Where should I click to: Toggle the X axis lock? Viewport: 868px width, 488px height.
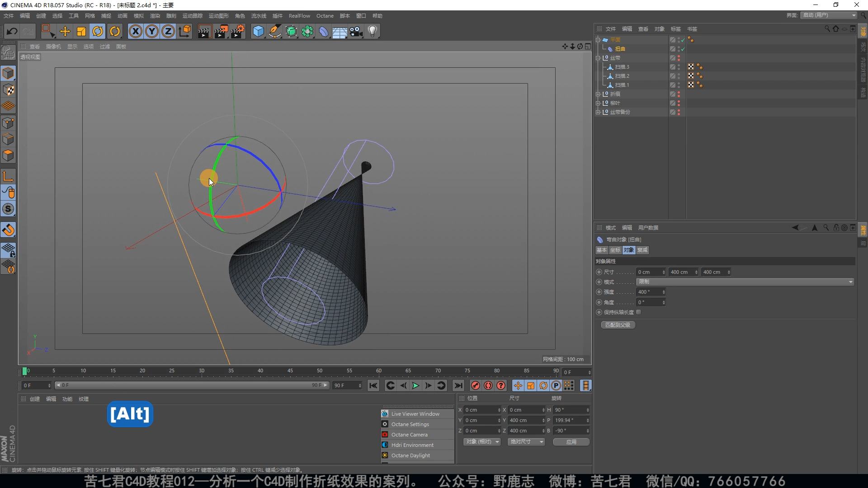135,31
